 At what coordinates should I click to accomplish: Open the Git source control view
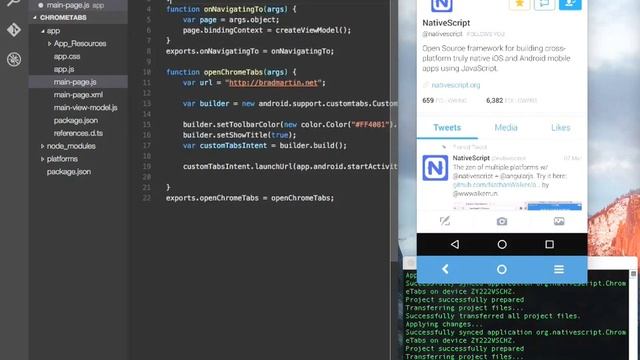[14, 30]
